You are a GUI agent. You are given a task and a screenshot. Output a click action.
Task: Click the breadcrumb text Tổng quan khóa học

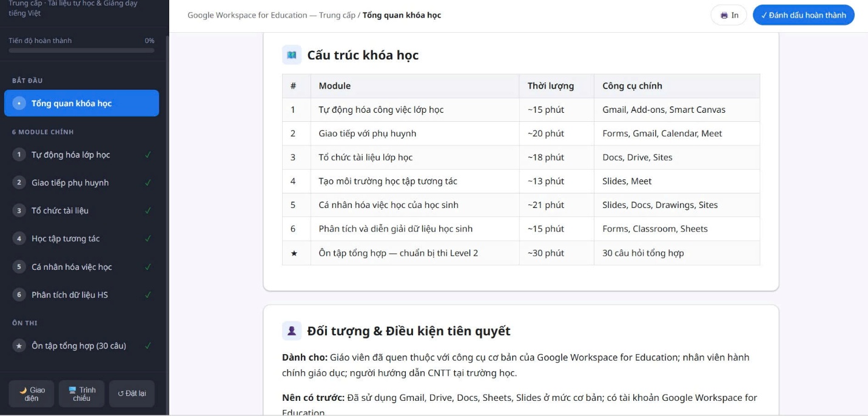[x=402, y=15]
